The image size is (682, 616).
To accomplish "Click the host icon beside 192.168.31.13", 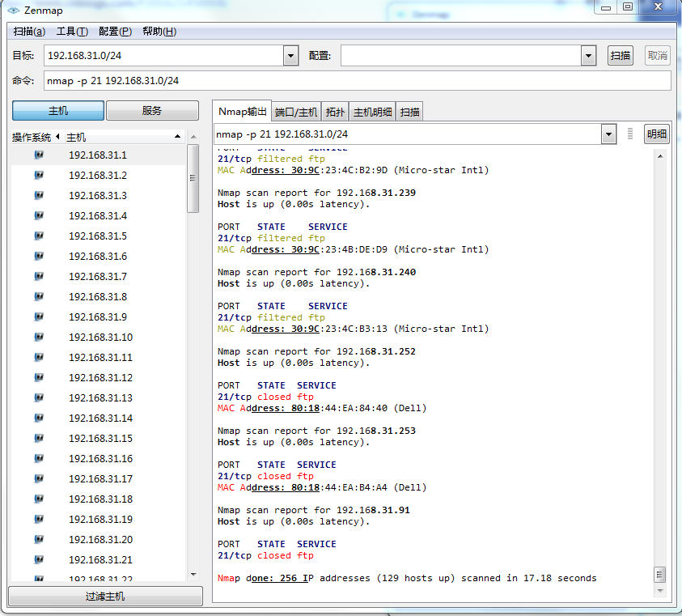I will coord(39,397).
